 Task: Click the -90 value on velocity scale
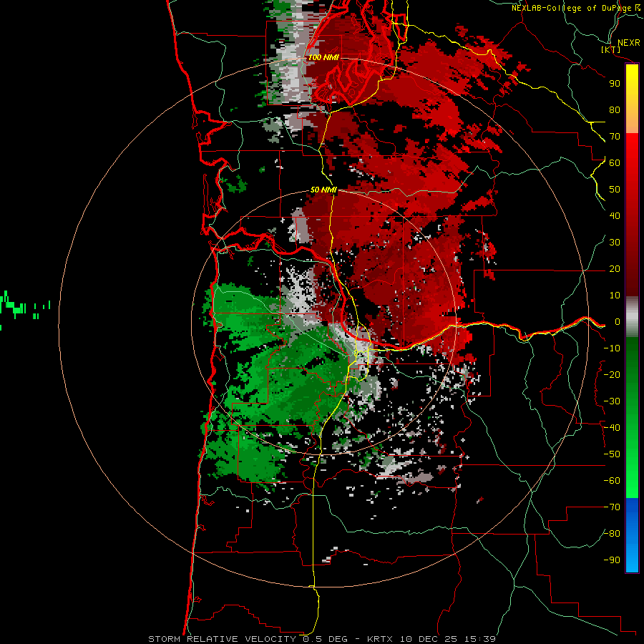coord(612,560)
